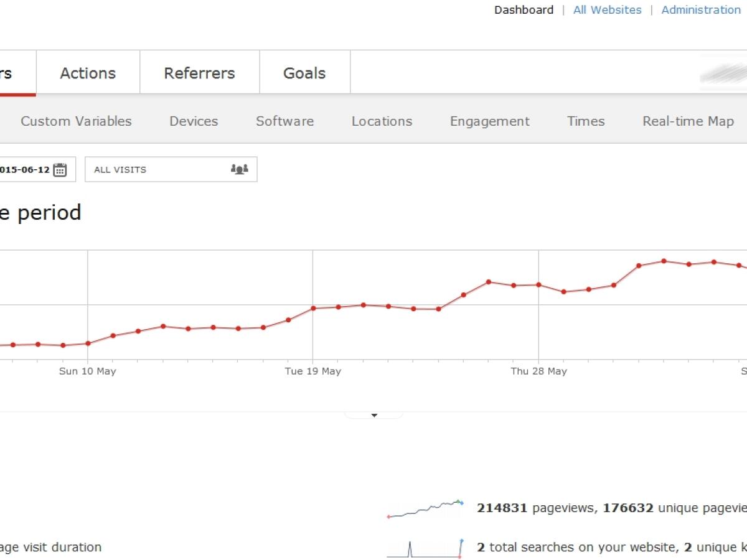Click the Dashboard link at top
This screenshot has height=560, width=747.
(524, 10)
